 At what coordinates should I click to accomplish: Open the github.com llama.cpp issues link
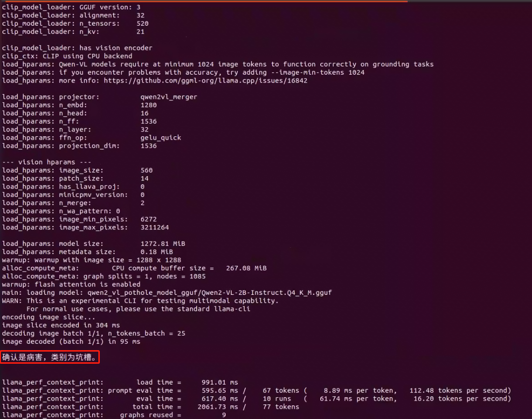(x=205, y=81)
